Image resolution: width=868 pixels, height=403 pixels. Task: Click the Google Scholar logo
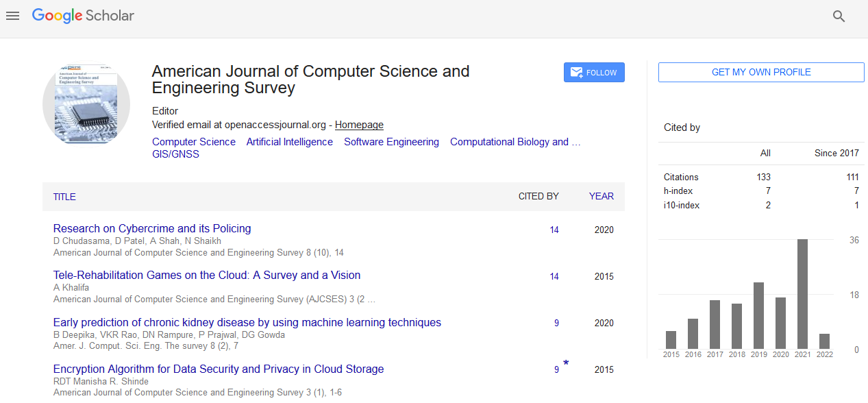pos(83,16)
